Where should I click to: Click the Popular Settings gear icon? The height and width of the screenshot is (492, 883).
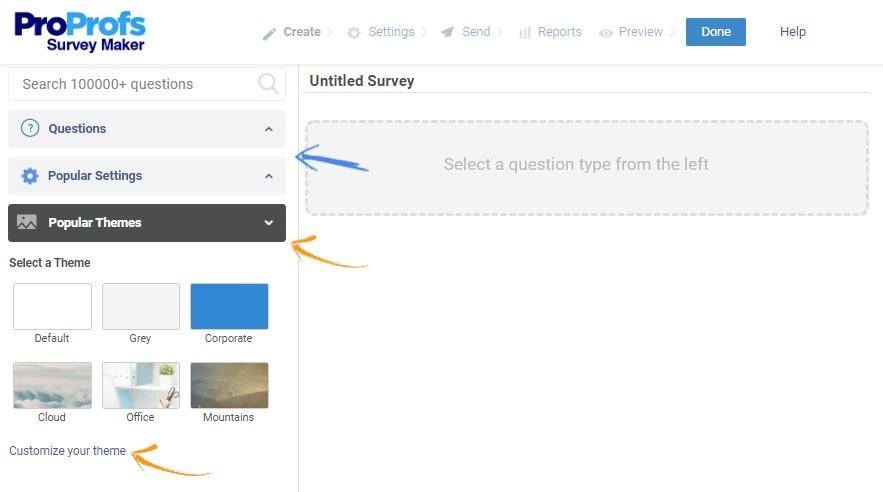tap(30, 176)
